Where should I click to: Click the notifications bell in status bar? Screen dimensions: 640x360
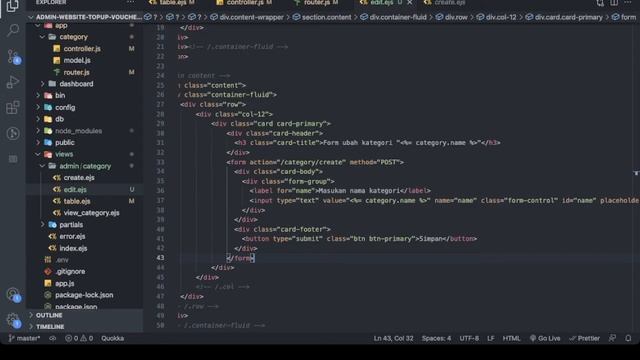click(628, 338)
